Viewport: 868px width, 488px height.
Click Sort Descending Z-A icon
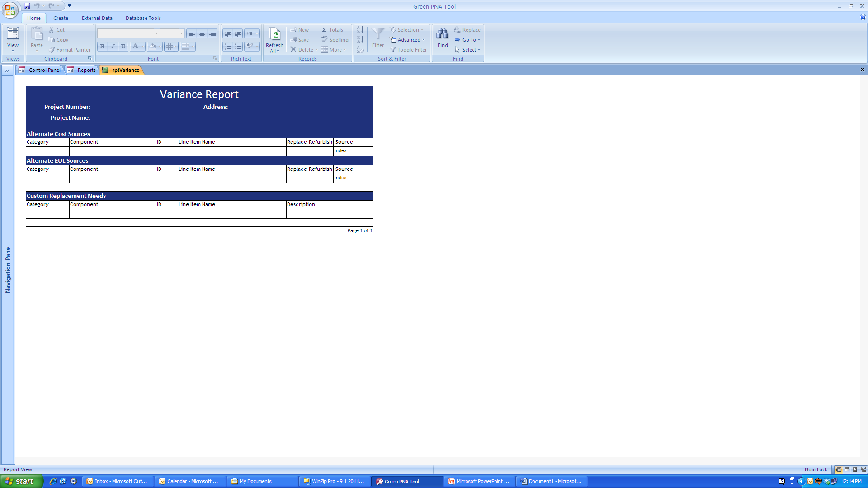click(x=360, y=40)
